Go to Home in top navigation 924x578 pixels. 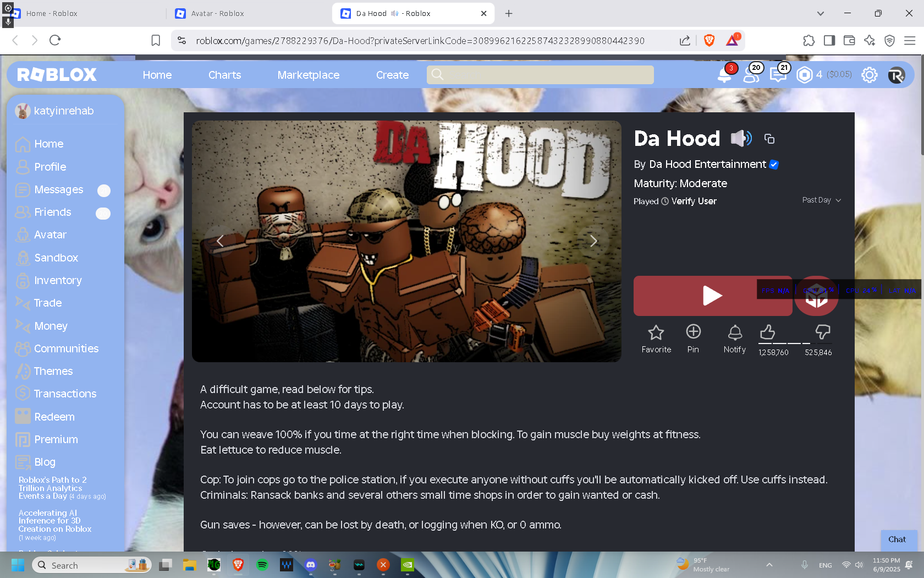click(x=157, y=75)
